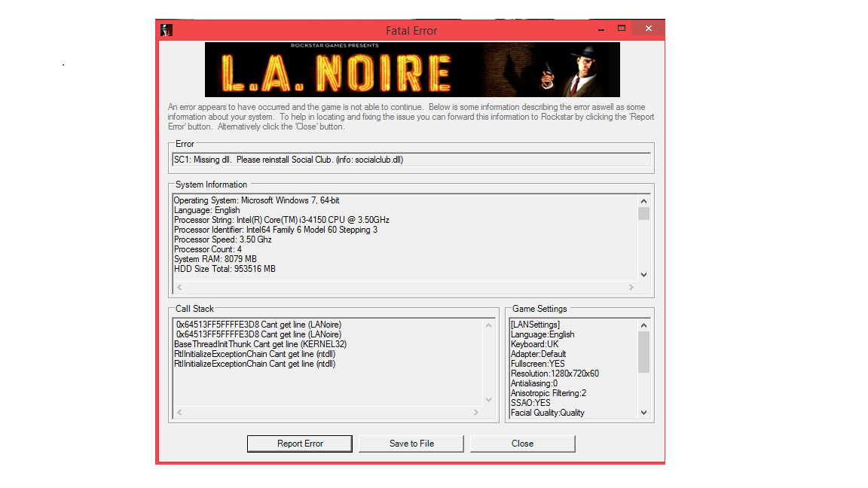The image size is (868, 488).
Task: Click the Game Settings scroll up arrow
Action: click(x=643, y=325)
